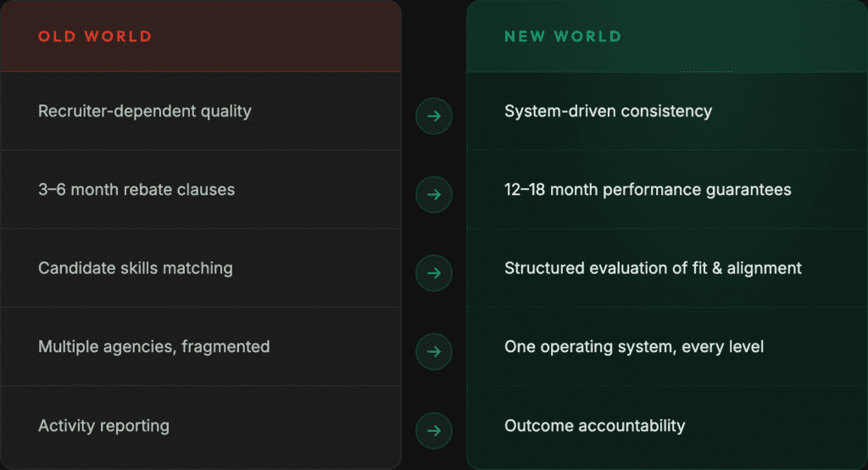Click the dark gap above the first arrow

[x=434, y=42]
